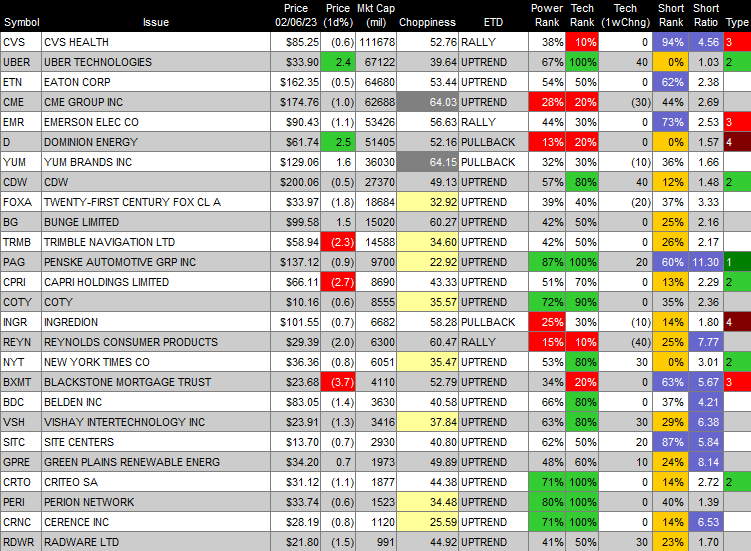Click the $162.35 price for Eaton Corp
751x551 pixels.
(x=296, y=82)
